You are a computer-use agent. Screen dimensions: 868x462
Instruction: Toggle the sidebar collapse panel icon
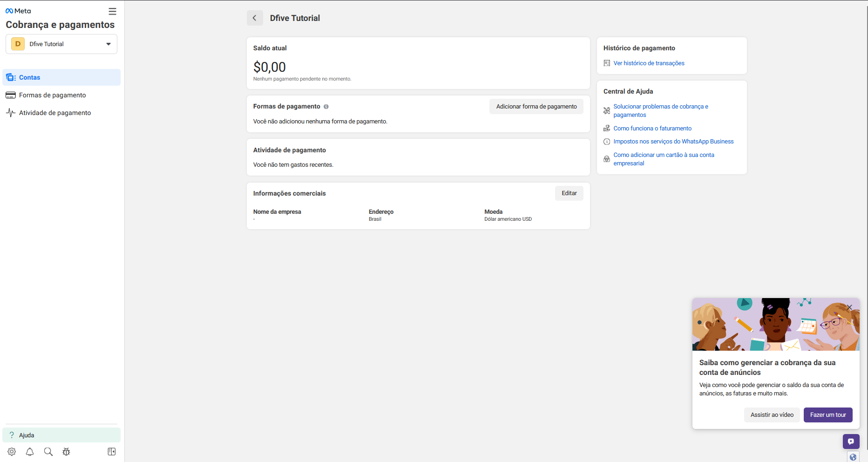click(112, 452)
